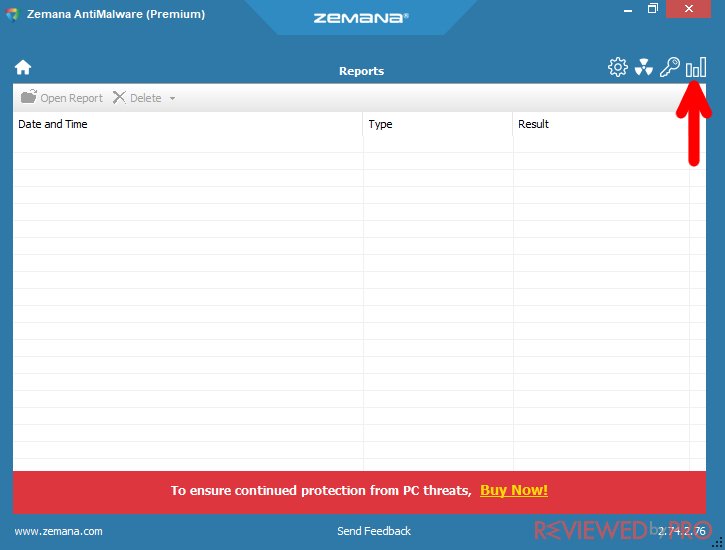The height and width of the screenshot is (550, 725).
Task: Sort by Date and Time column
Action: (188, 124)
